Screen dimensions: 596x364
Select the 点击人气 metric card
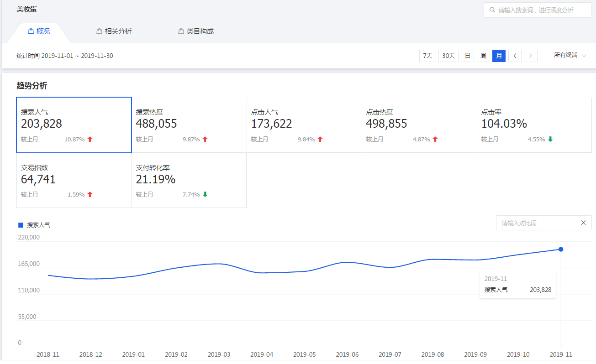pos(304,125)
